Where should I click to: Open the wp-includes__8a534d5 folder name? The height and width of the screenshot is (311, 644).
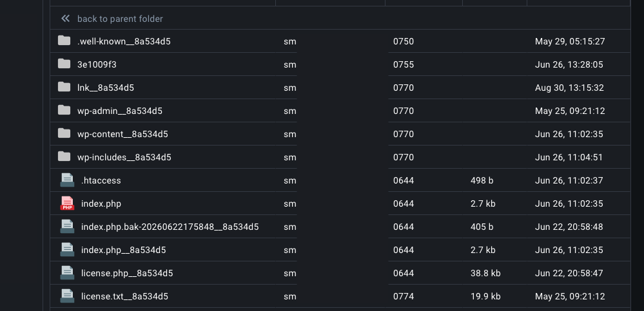click(x=124, y=158)
